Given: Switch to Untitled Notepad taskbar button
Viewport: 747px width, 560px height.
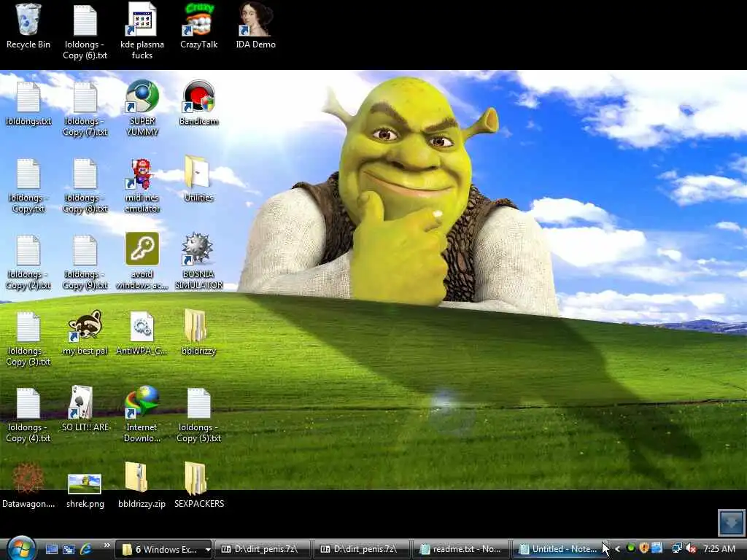Looking at the screenshot, I should 558,549.
